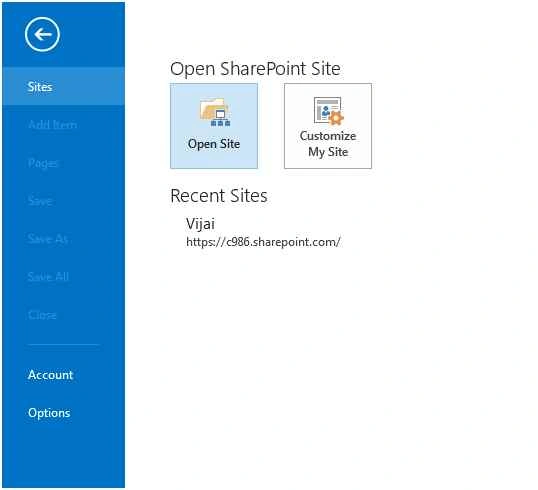Click the back arrow circle icon
538x490 pixels.
click(42, 34)
